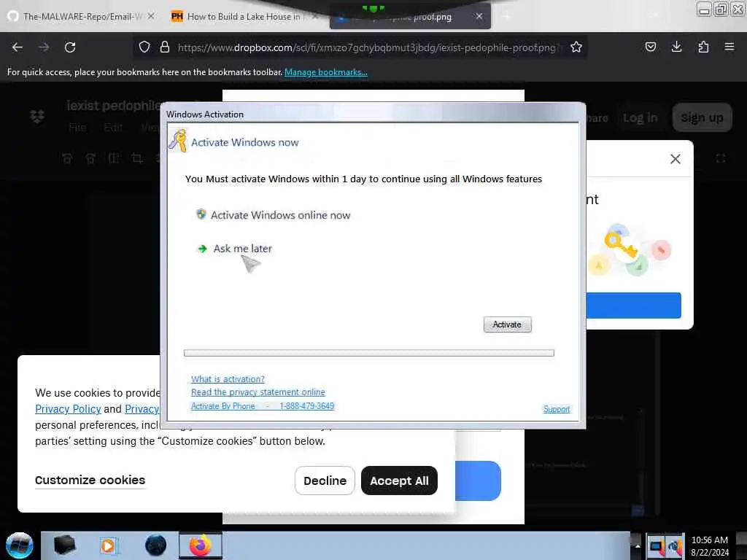Screen dimensions: 747x560
Task: Open the tracking protection shield icon
Action: click(144, 47)
